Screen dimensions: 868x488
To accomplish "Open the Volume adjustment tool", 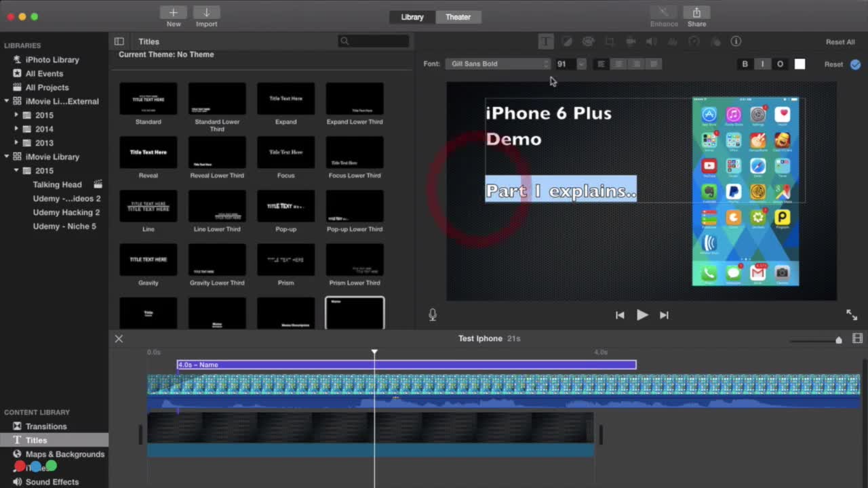I will pos(651,41).
